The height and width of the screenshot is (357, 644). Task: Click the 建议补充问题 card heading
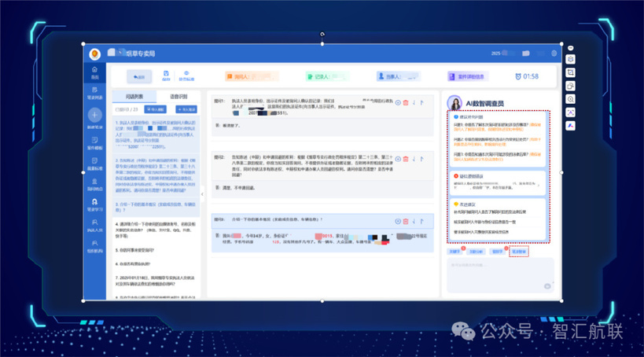coord(468,117)
